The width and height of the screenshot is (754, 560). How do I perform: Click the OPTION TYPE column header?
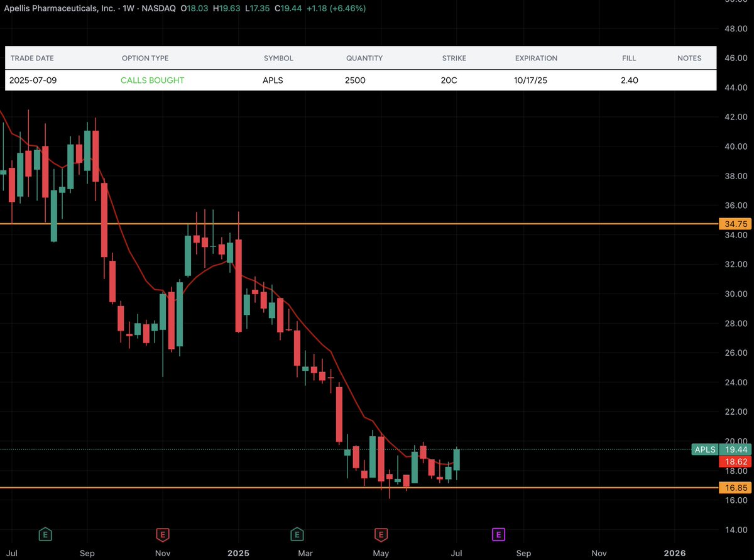click(x=145, y=58)
